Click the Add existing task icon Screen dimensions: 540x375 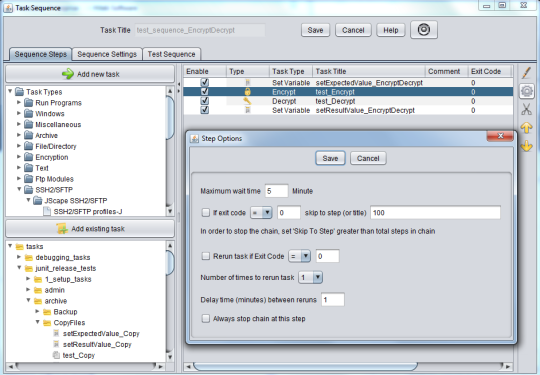tap(62, 229)
